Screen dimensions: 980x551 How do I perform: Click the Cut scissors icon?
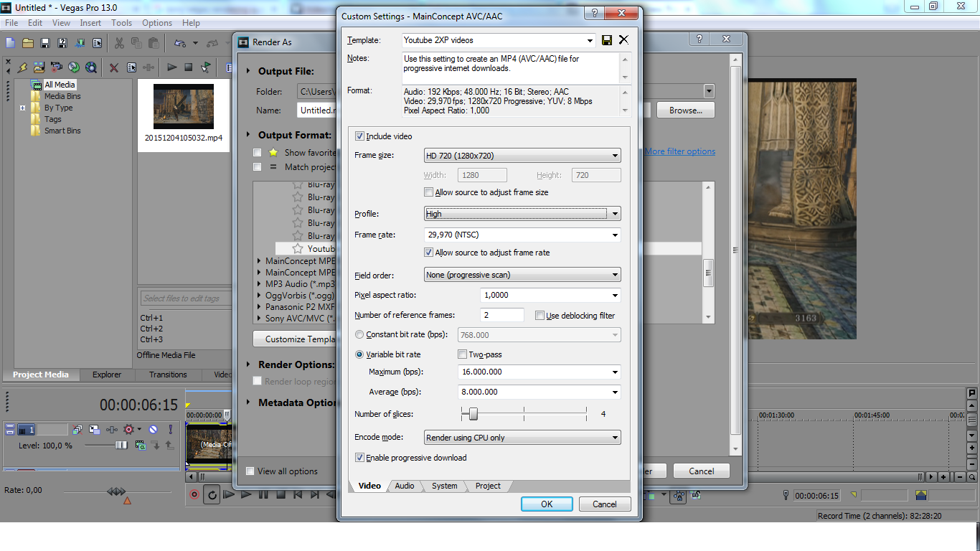click(118, 44)
